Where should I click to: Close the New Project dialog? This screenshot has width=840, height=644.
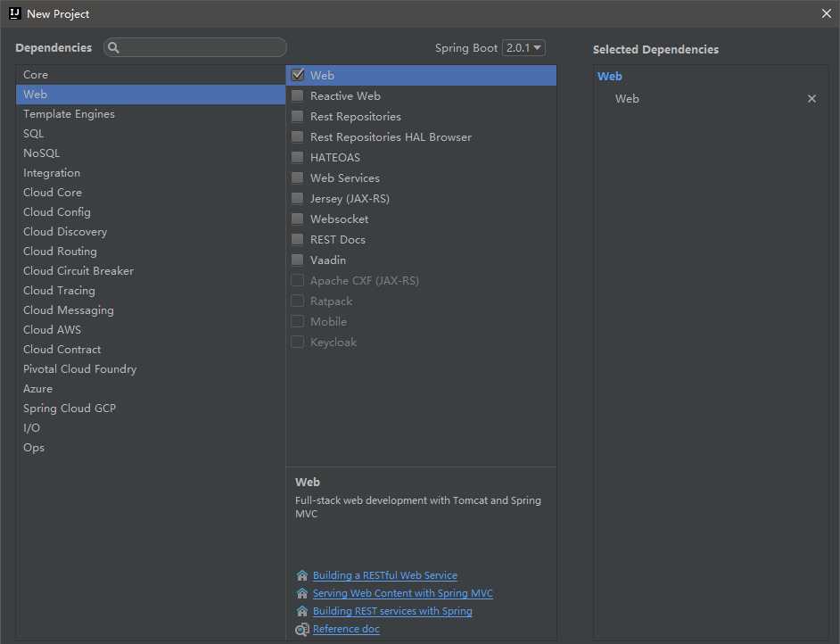[x=827, y=13]
